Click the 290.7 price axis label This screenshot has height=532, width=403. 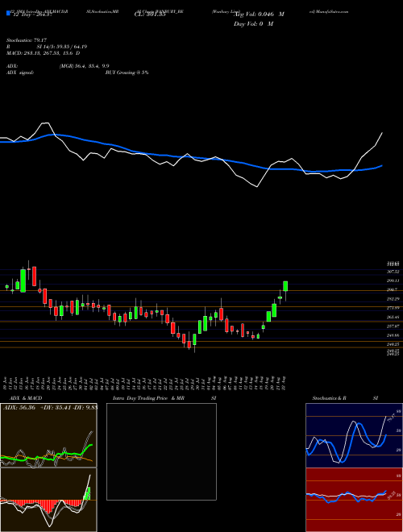coord(393,289)
